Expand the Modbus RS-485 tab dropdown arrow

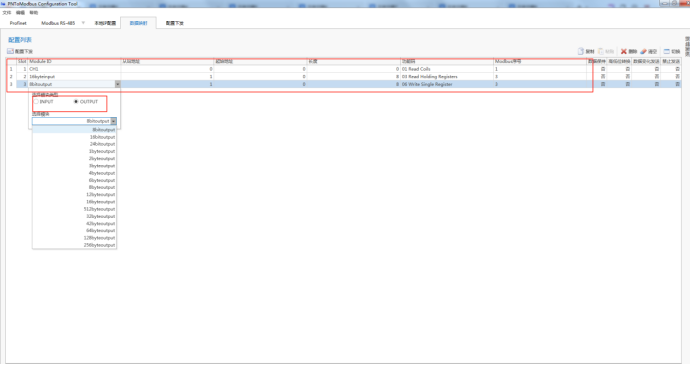coord(83,23)
